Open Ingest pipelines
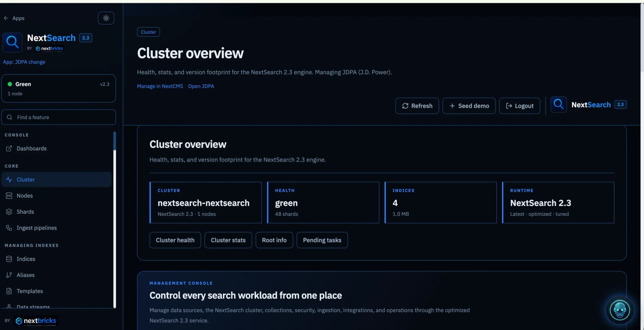The width and height of the screenshot is (644, 330). coord(56,228)
